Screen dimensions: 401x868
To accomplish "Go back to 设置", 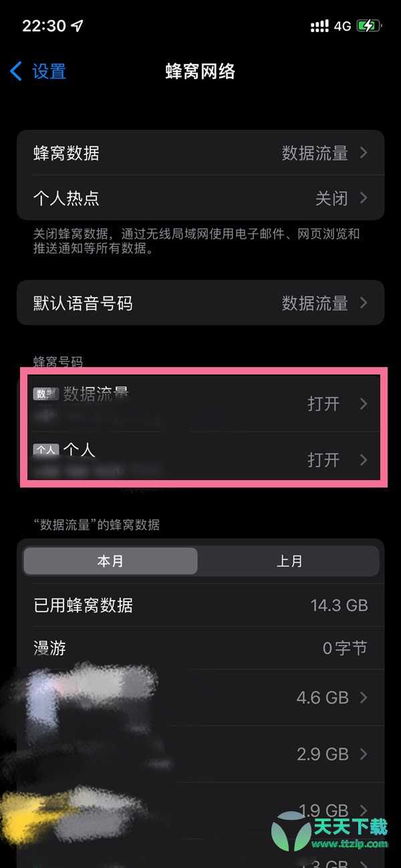I will [x=39, y=71].
